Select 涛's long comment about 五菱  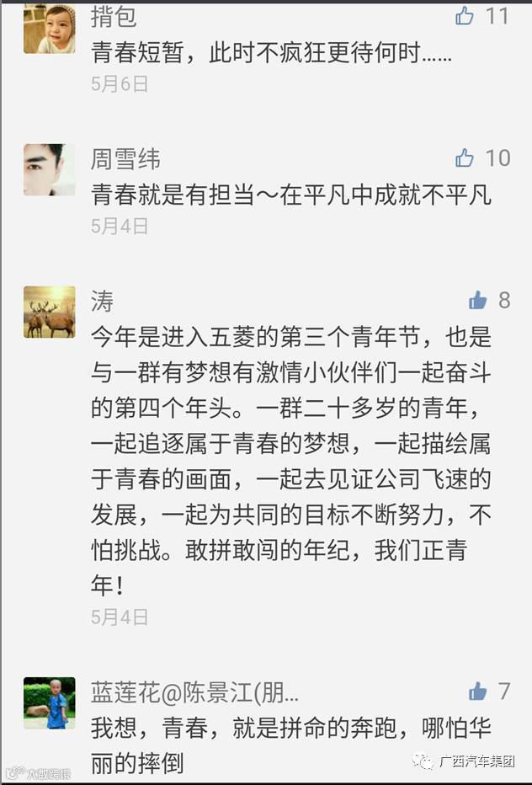pos(290,461)
